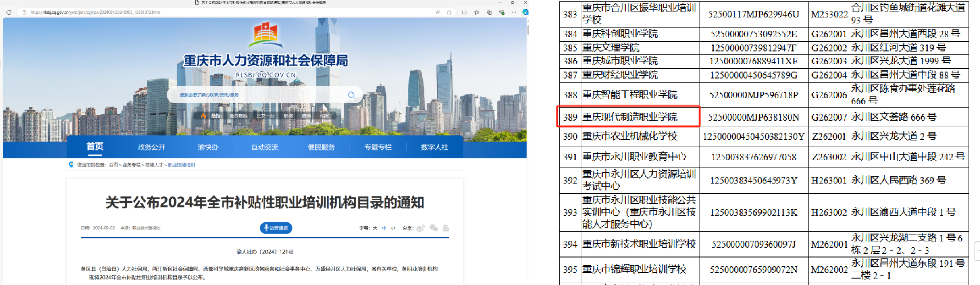Open the browser essentials heart icon
Screen dimensions: 980x285
pos(502,12)
